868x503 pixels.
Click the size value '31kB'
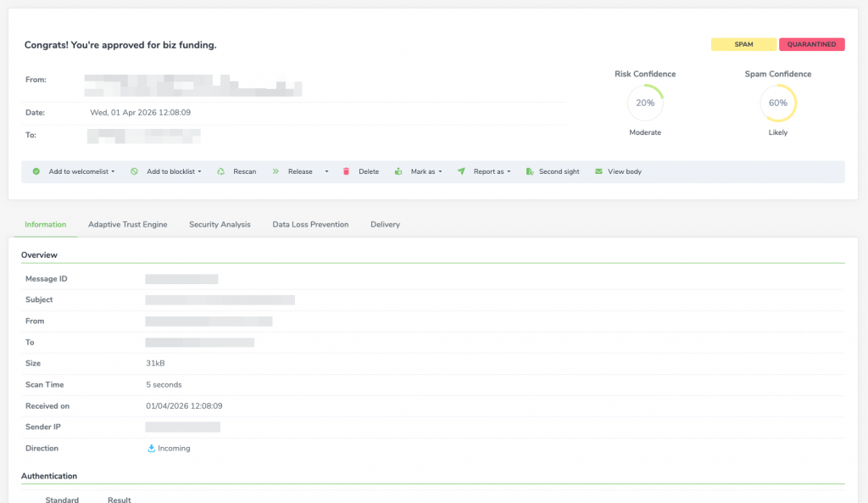pyautogui.click(x=155, y=363)
